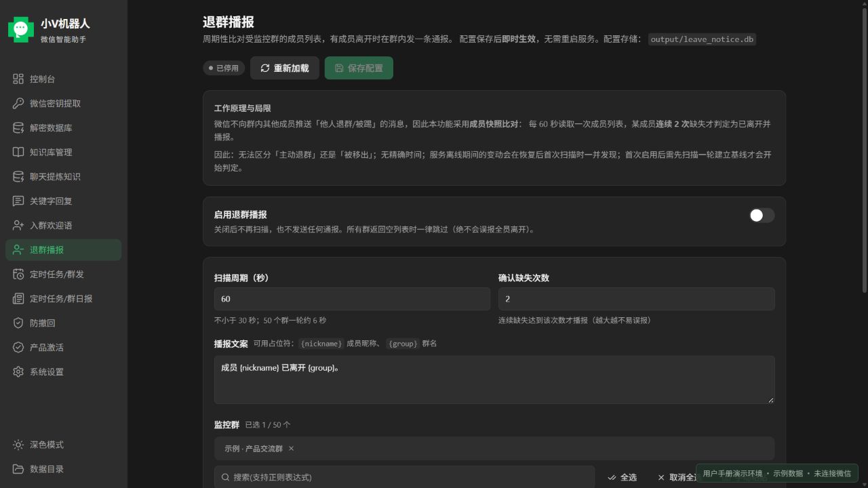Click the gear icon for 系统设置

coord(18,372)
